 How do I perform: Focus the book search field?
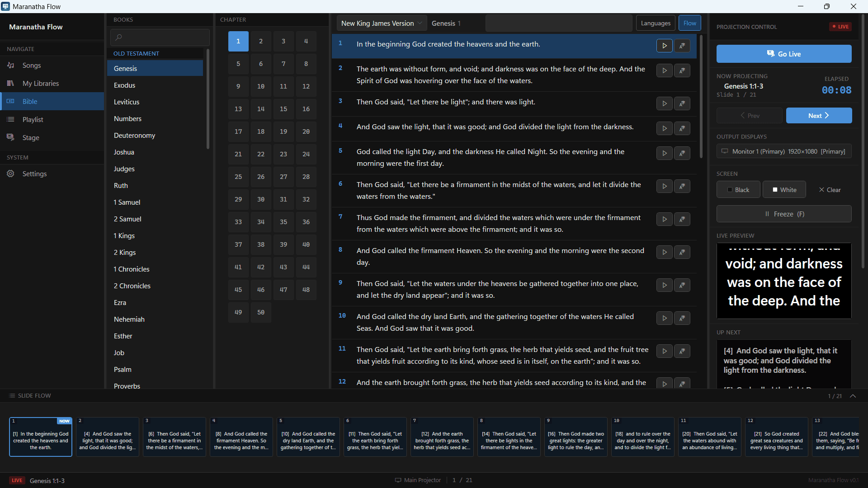pyautogui.click(x=160, y=38)
